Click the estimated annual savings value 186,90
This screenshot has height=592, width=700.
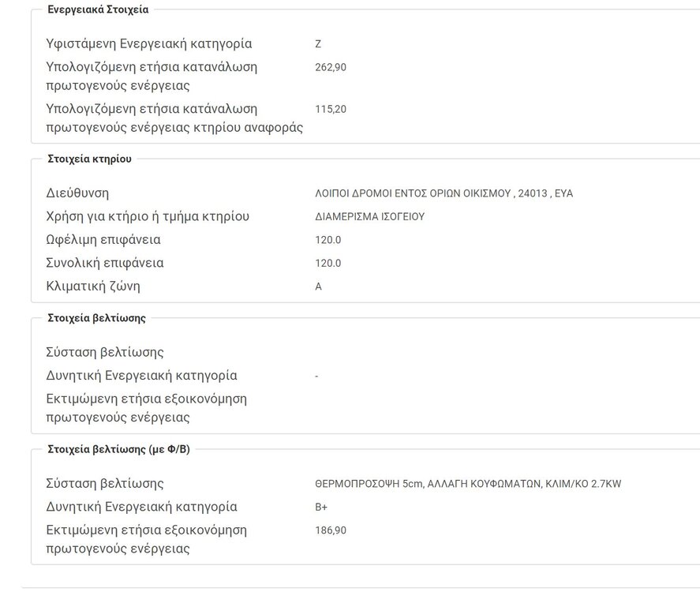pos(331,530)
